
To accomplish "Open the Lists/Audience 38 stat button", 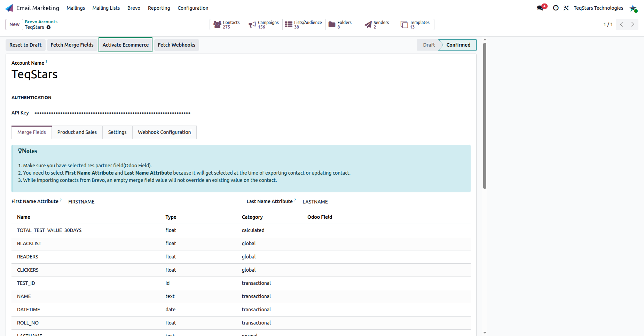I will 304,24.
